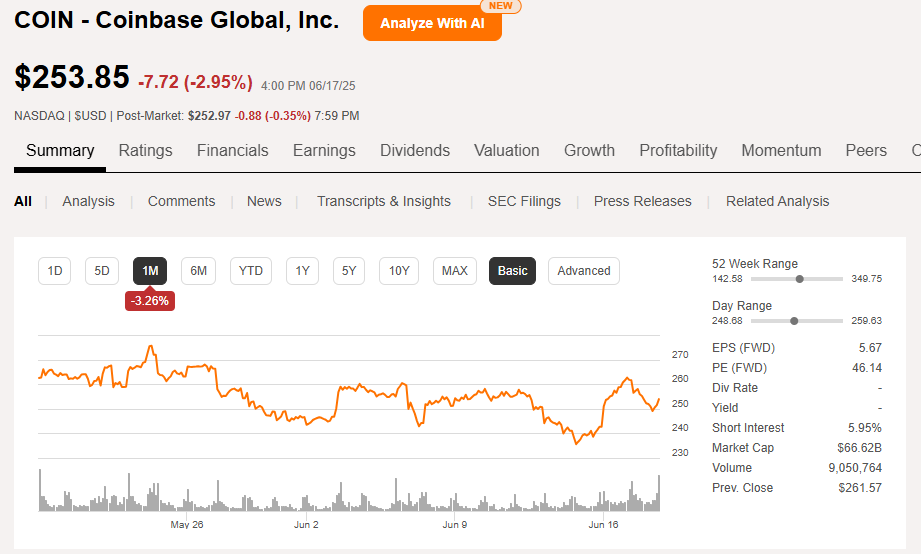The width and height of the screenshot is (921, 554).
Task: Select the Basic chart view
Action: (x=512, y=271)
